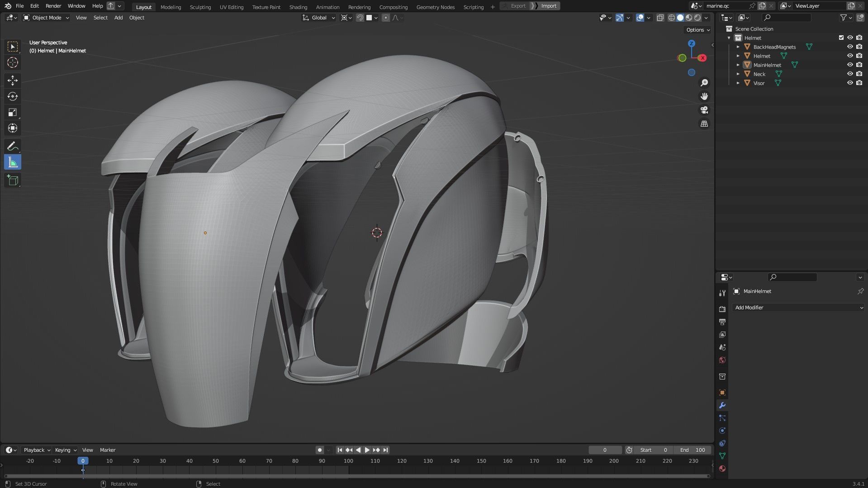868x488 pixels.
Task: Select the Measure tool
Action: tap(13, 162)
